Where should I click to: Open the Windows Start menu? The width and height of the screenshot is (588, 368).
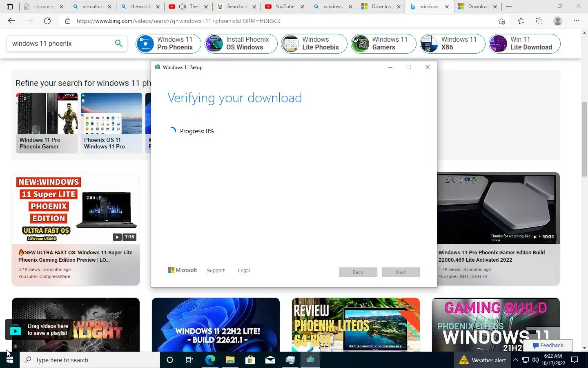click(10, 360)
